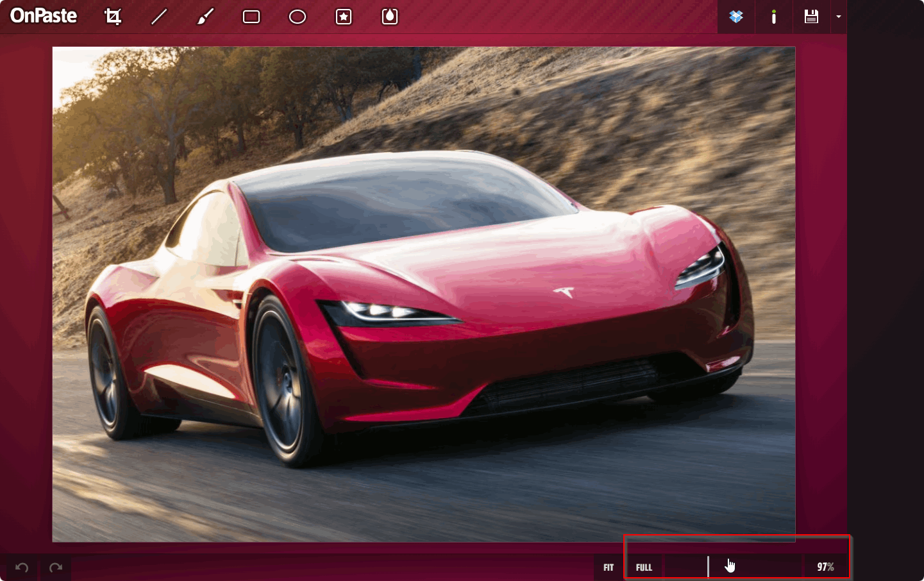Click the OnPaste logo
The image size is (924, 581).
tap(44, 16)
